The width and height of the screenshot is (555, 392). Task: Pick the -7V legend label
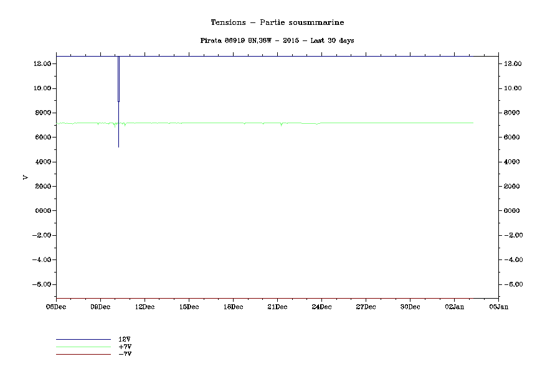(x=125, y=354)
